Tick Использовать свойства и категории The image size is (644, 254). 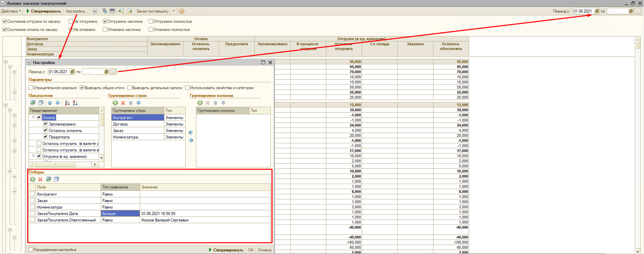click(187, 88)
